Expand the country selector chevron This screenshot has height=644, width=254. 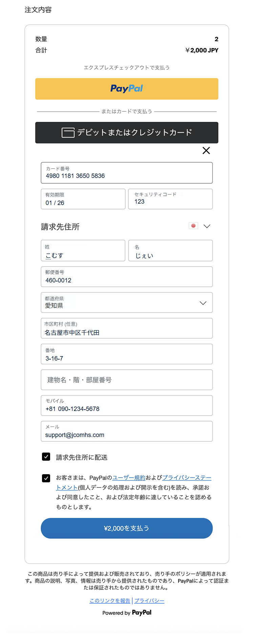(x=207, y=226)
